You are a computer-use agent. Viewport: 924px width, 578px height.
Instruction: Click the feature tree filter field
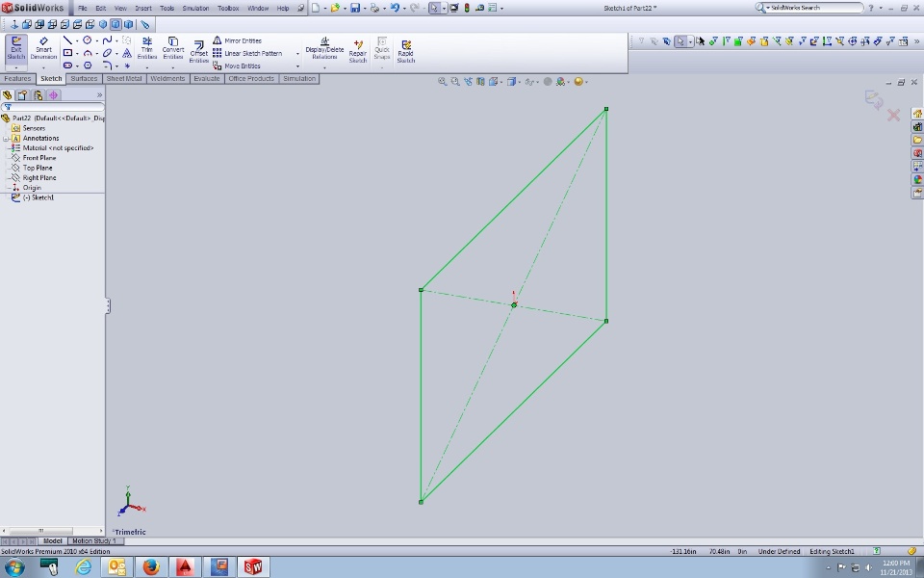[53, 107]
